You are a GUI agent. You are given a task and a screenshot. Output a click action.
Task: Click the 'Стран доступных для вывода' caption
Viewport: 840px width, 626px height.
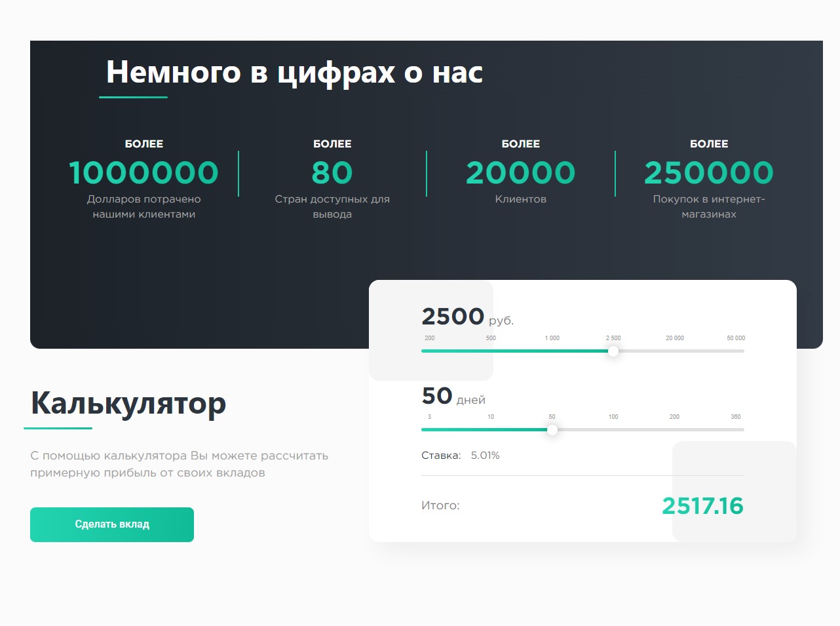[332, 206]
